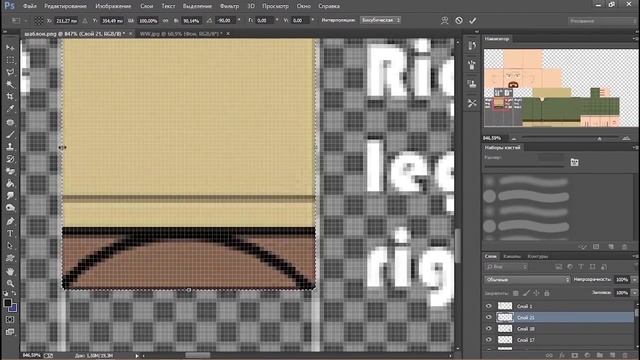
Task: Open the opacity slider dropdown arrow
Action: pyautogui.click(x=634, y=280)
